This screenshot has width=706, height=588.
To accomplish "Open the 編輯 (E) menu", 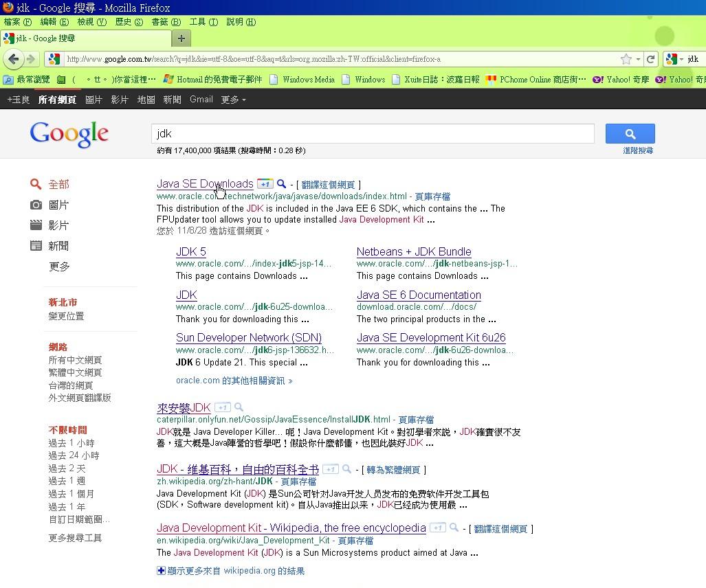I will pyautogui.click(x=54, y=22).
